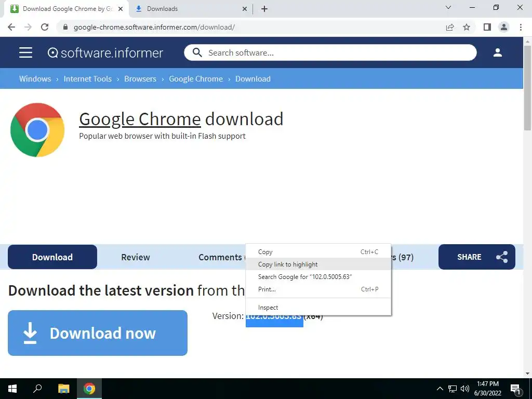Click the Google Chrome title link
532x399 pixels.
[x=140, y=119]
